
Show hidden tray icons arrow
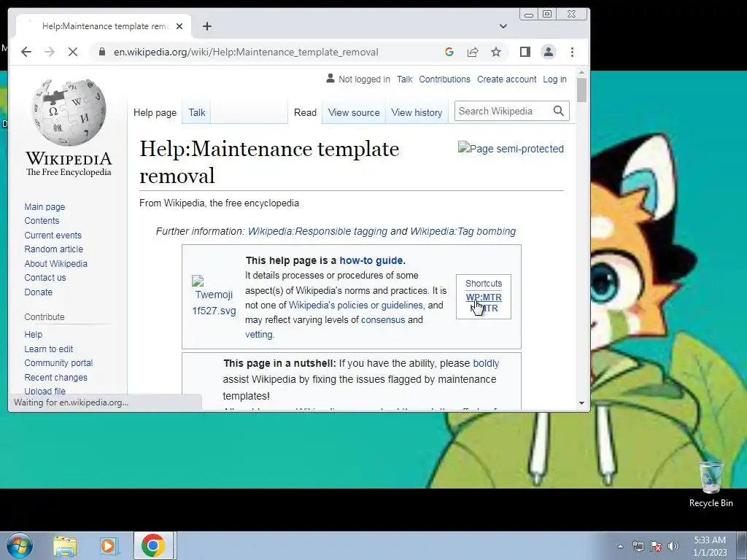click(620, 546)
